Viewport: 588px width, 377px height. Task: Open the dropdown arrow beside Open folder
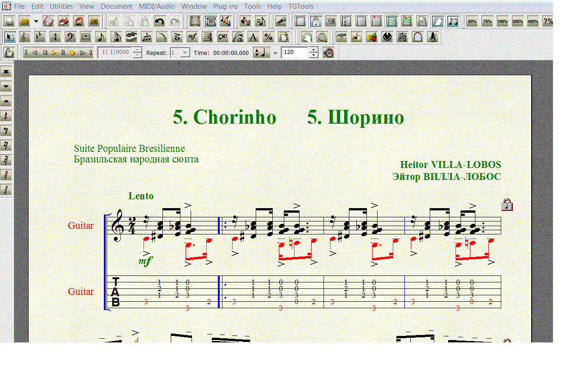(x=36, y=21)
